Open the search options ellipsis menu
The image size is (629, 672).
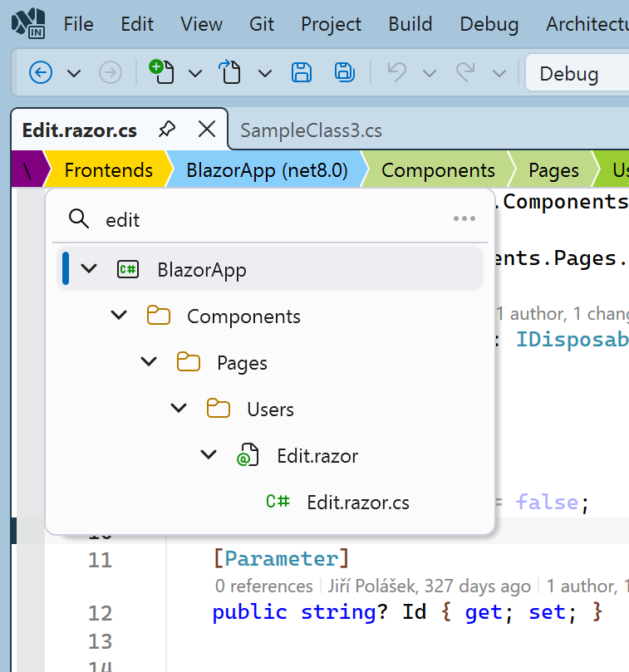click(x=464, y=218)
